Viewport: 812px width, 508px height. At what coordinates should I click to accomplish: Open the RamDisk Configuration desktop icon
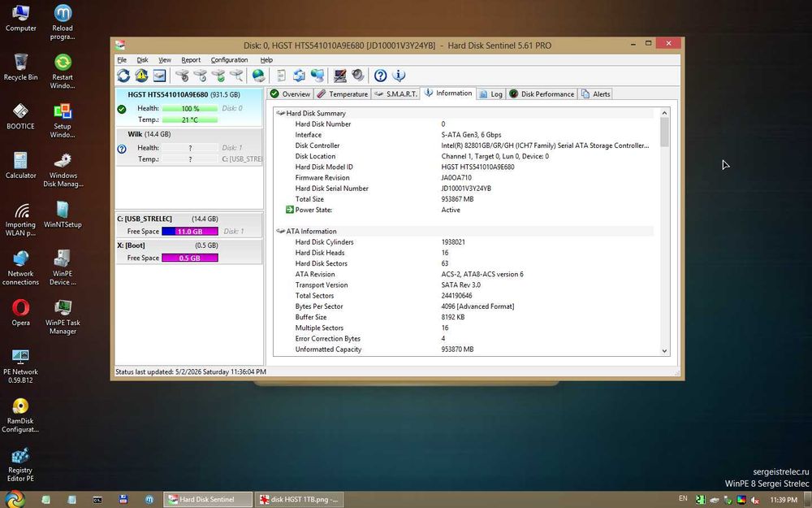[21, 415]
